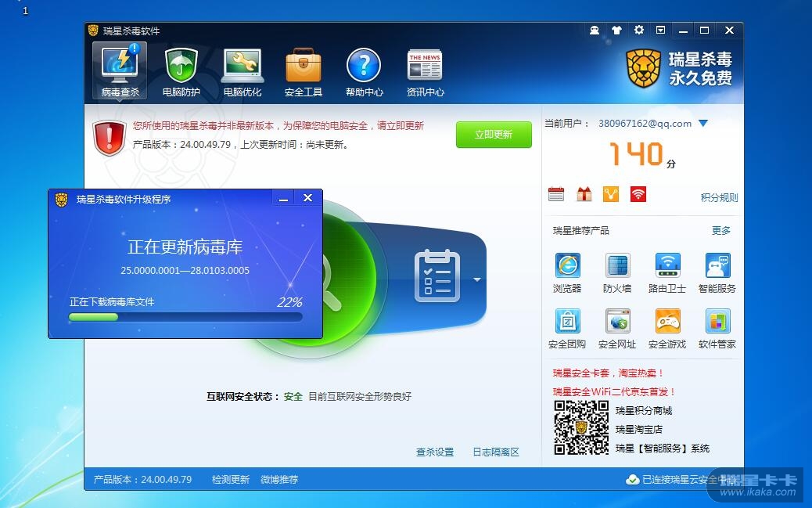Open 帮助中心 help center
The image size is (812, 508).
click(x=364, y=70)
